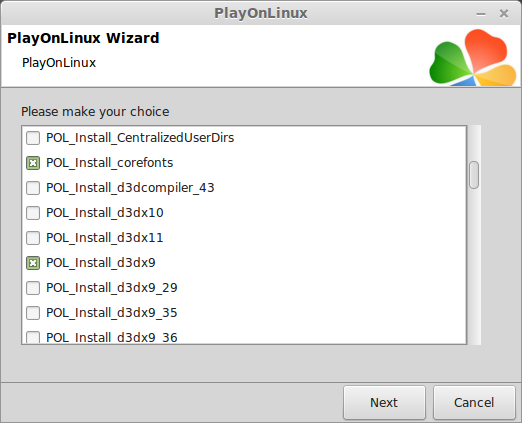This screenshot has width=522, height=423.
Task: Enable POL_Install_d3dcompiler_43 option
Action: click(33, 188)
